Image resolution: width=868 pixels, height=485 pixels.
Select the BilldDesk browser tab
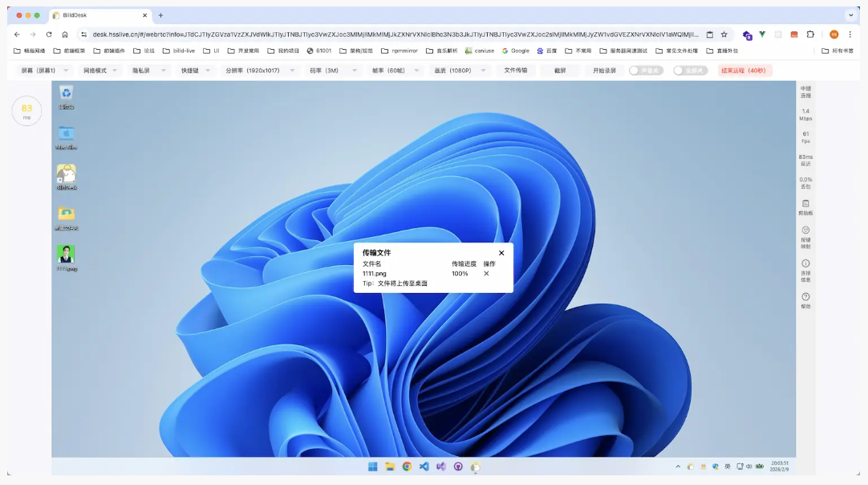[98, 15]
